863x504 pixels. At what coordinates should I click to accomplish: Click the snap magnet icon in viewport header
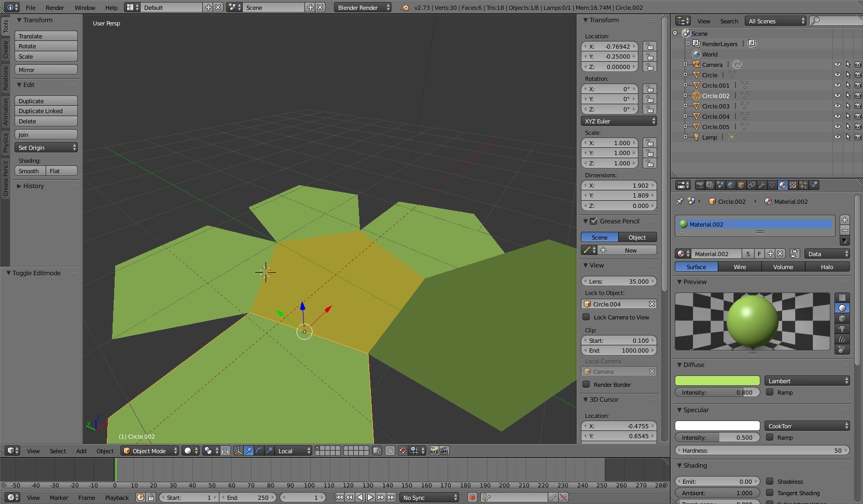(x=402, y=451)
